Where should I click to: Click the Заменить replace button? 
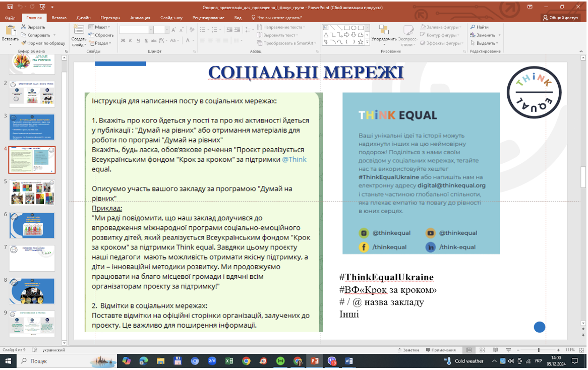click(485, 35)
